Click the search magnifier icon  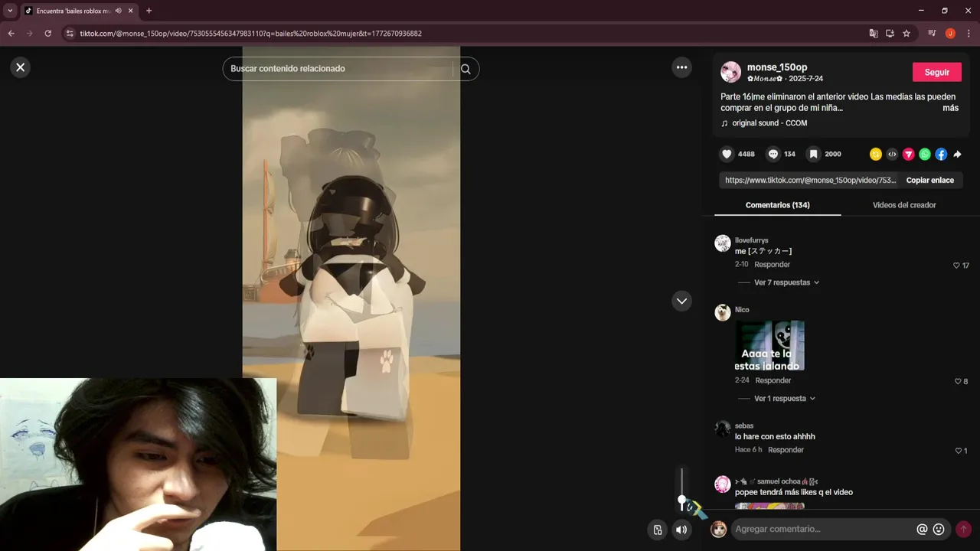coord(465,69)
